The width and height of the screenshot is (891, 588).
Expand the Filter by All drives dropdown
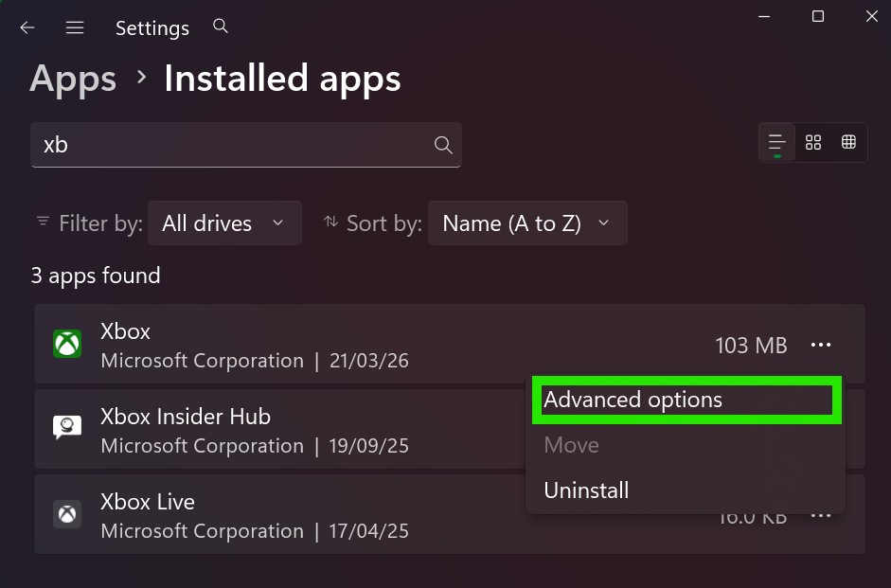[x=224, y=223]
